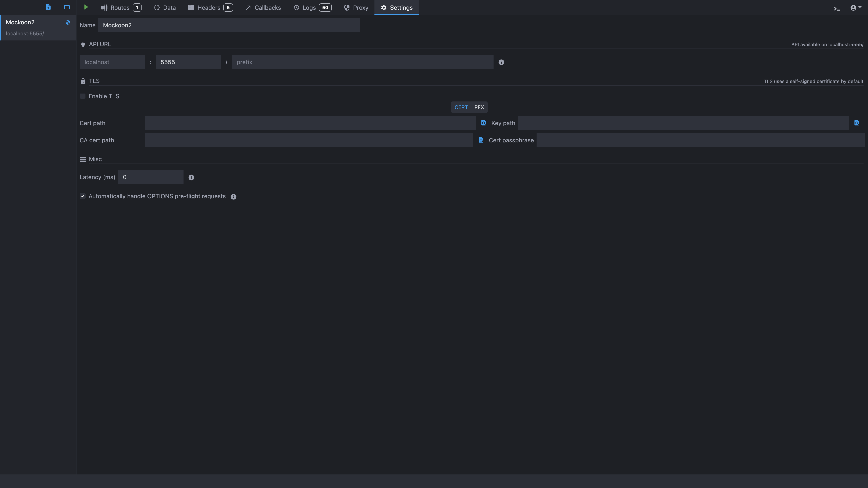Viewport: 868px width, 488px height.
Task: Uncheck the automatically handle OPTIONS requests checkbox
Action: click(x=83, y=196)
